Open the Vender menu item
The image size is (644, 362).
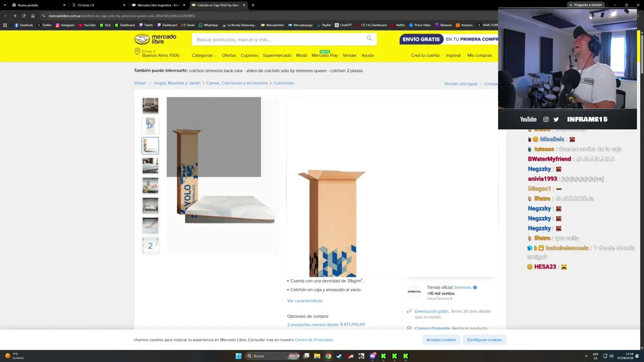click(x=350, y=55)
